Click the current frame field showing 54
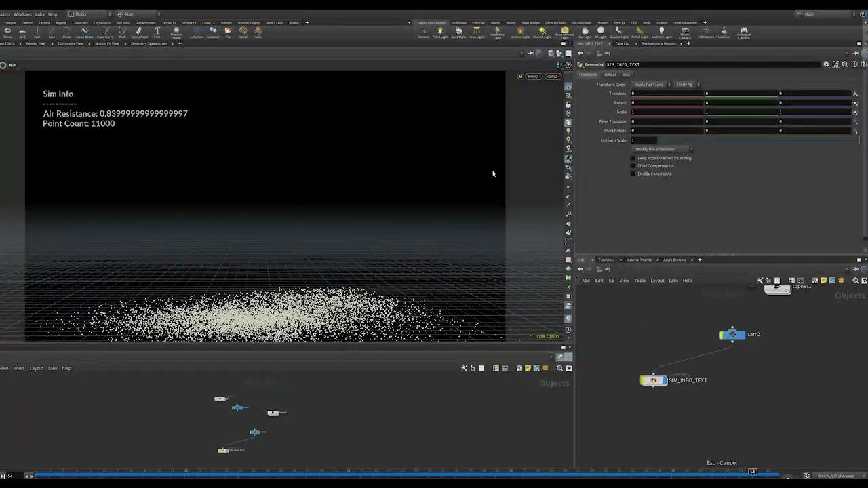 click(x=15, y=476)
